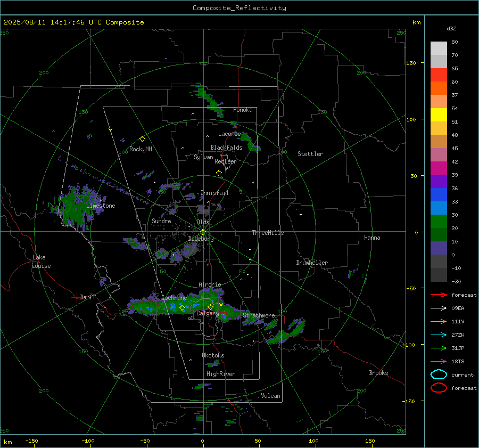Click the Blackfalds city label

click(226, 148)
